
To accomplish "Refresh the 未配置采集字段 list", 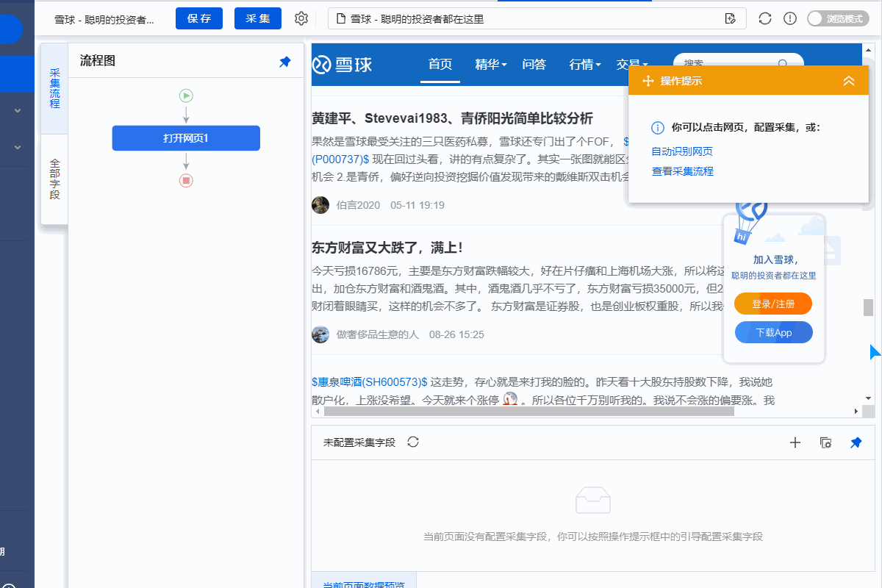I will pos(413,442).
